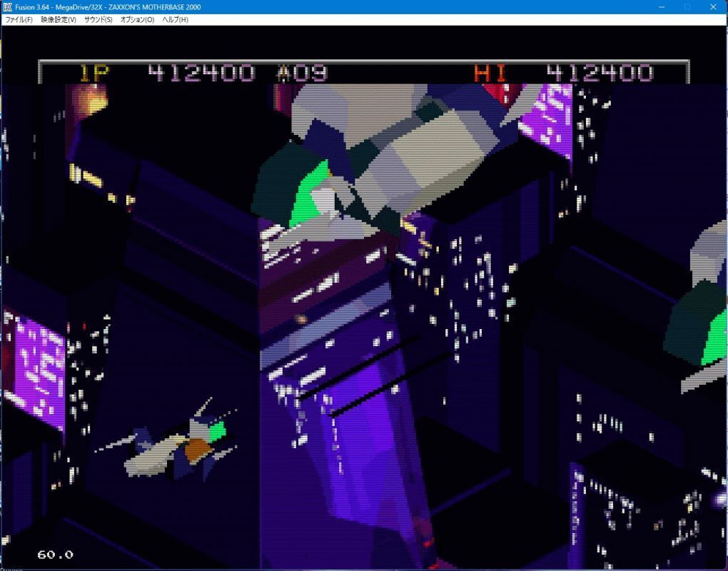The image size is (728, 571).
Task: Open the 映像設定(V) menu
Action: pyautogui.click(x=59, y=19)
